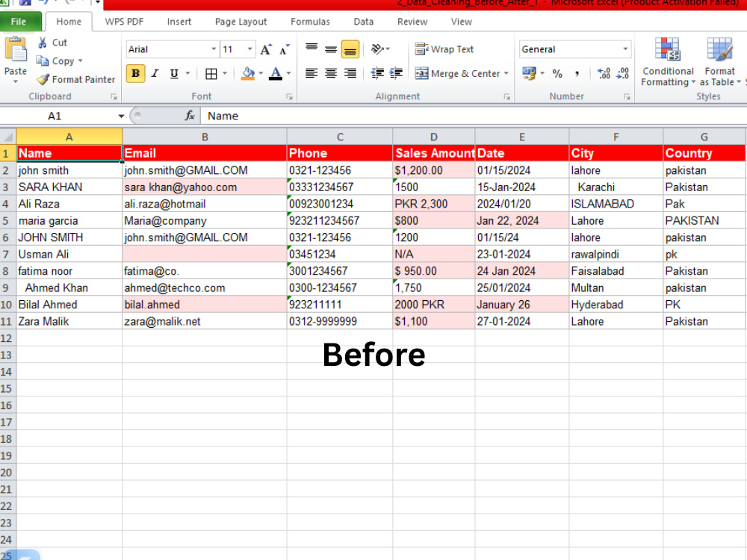
Task: Click the Select All corner button
Action: coord(8,137)
